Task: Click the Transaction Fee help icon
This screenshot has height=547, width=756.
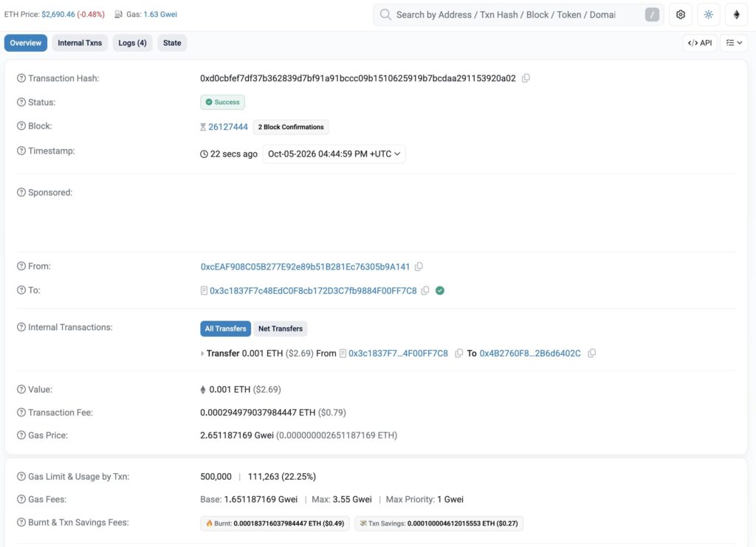Action: tap(21, 413)
